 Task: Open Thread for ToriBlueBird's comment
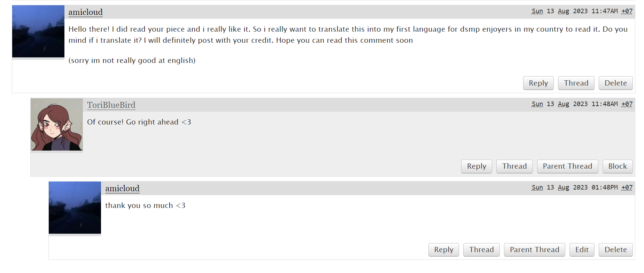tap(514, 166)
